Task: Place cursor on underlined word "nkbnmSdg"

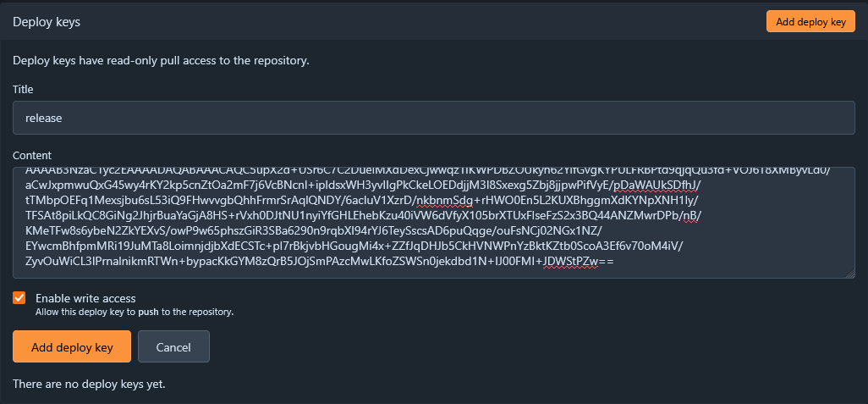Action: point(444,198)
